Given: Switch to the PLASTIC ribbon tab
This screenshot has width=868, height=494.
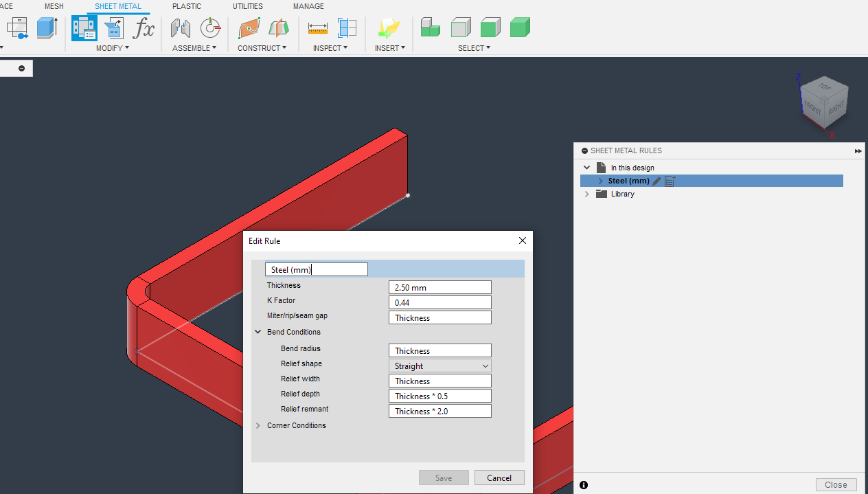Looking at the screenshot, I should [x=187, y=6].
